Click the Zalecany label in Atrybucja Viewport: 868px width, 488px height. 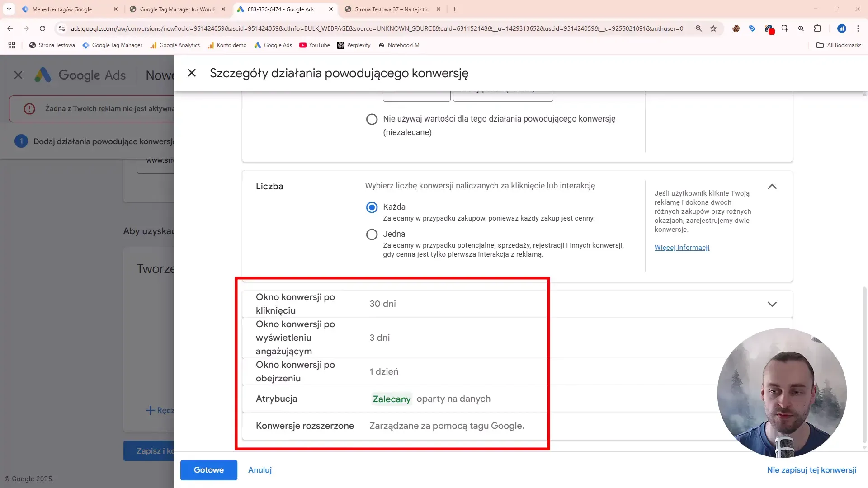click(x=392, y=399)
